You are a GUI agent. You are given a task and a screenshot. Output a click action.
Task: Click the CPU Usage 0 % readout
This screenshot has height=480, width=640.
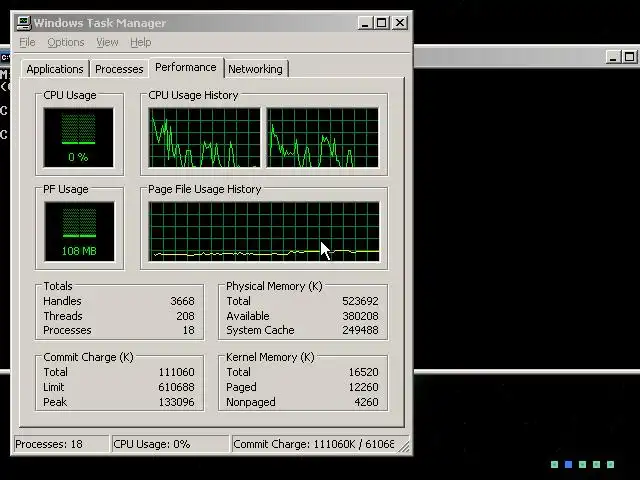[x=78, y=157]
